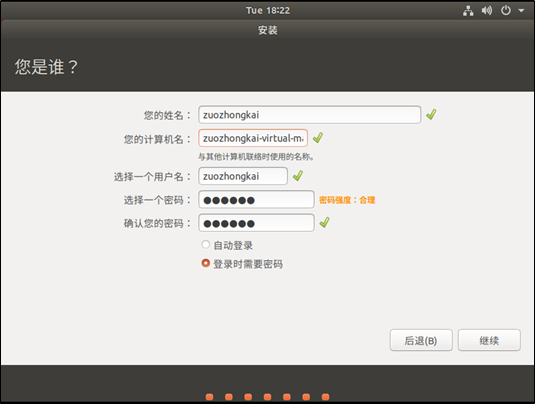This screenshot has width=535, height=404.
Task: Click green checkmark beside confirm password field
Action: pyautogui.click(x=324, y=222)
